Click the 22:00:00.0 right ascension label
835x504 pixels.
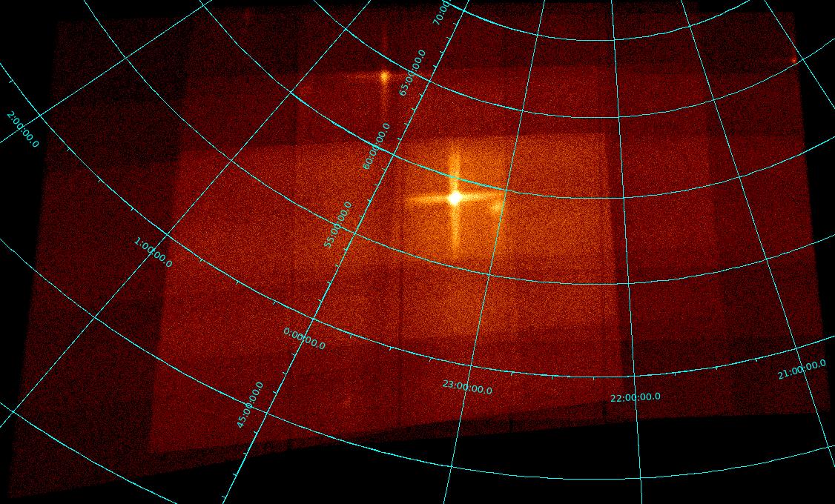(636, 397)
